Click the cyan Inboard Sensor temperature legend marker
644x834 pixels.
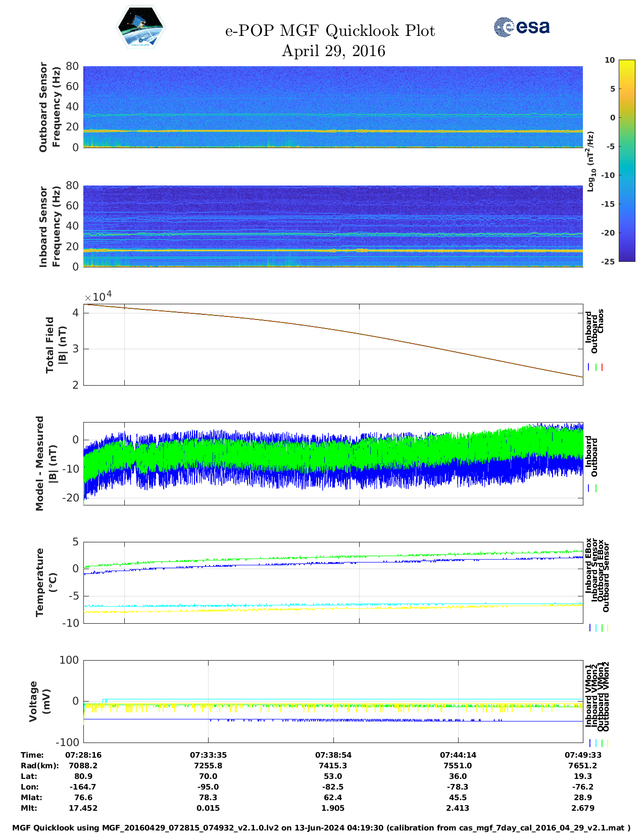click(596, 628)
